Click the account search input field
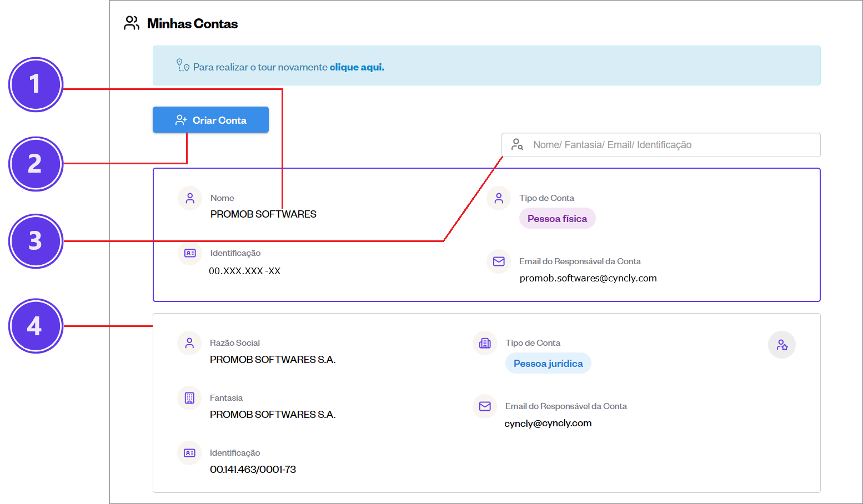 point(666,145)
